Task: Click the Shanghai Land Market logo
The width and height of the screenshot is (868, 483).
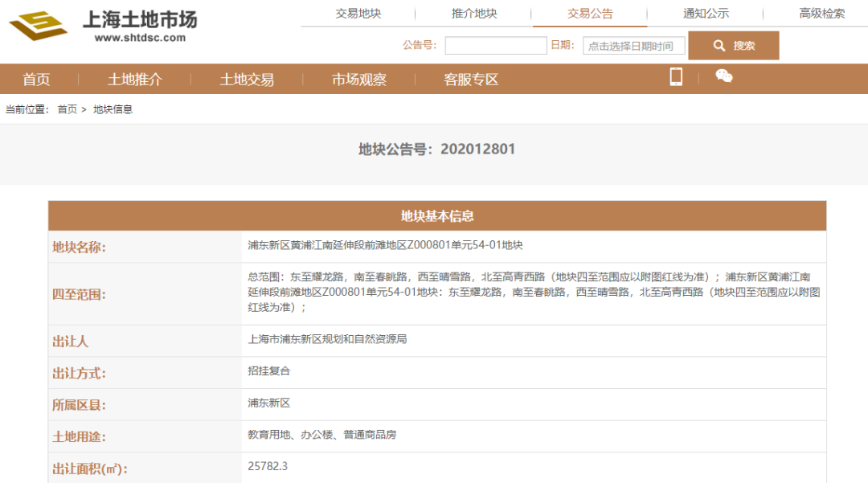Action: [x=39, y=27]
